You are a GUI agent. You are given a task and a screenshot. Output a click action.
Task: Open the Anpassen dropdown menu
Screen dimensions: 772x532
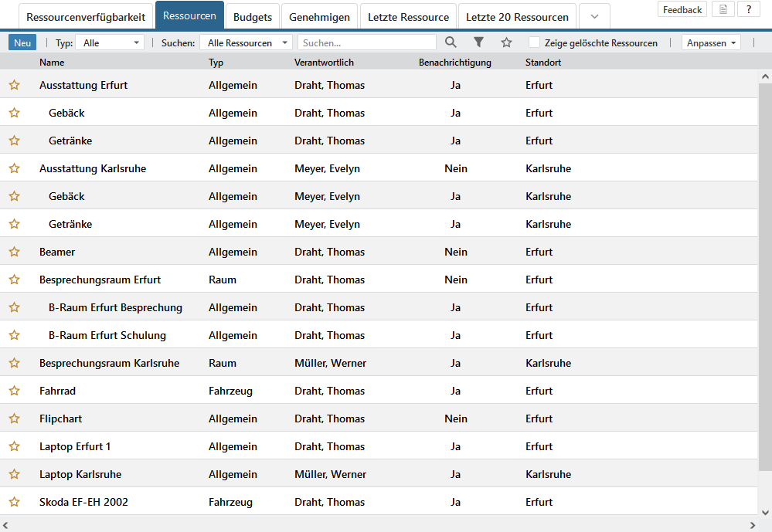[x=711, y=43]
